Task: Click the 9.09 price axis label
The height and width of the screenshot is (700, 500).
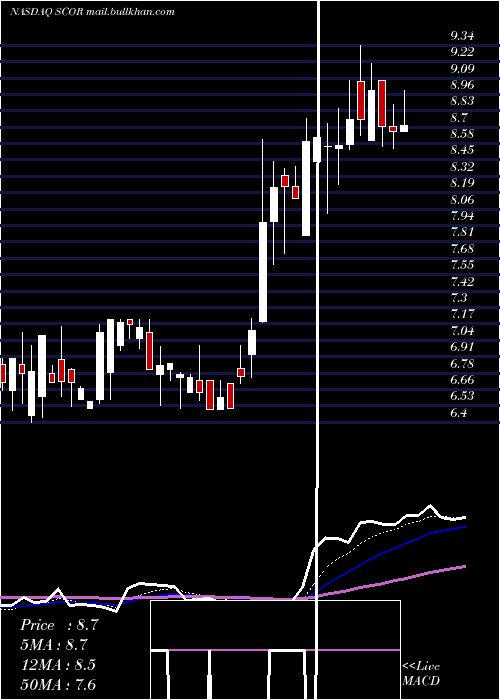Action: [x=462, y=69]
